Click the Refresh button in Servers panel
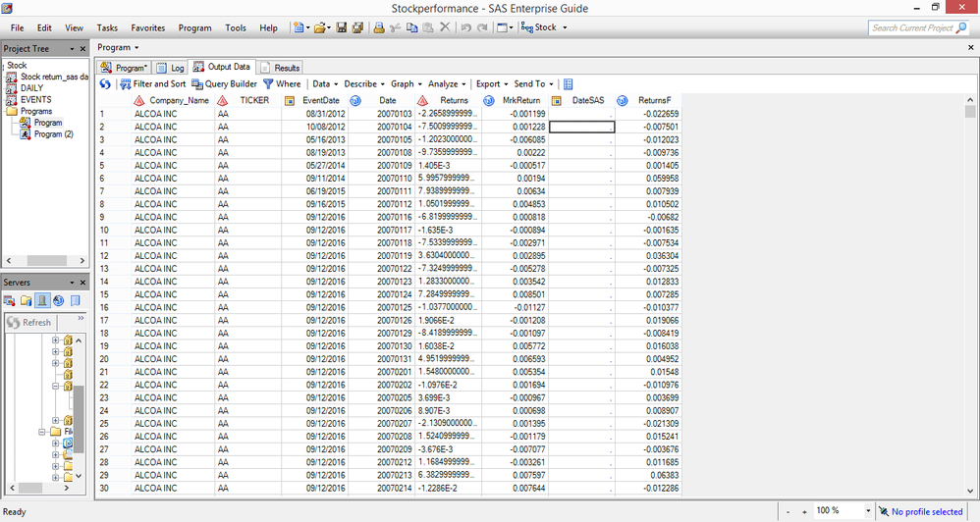980x522 pixels. pyautogui.click(x=29, y=322)
